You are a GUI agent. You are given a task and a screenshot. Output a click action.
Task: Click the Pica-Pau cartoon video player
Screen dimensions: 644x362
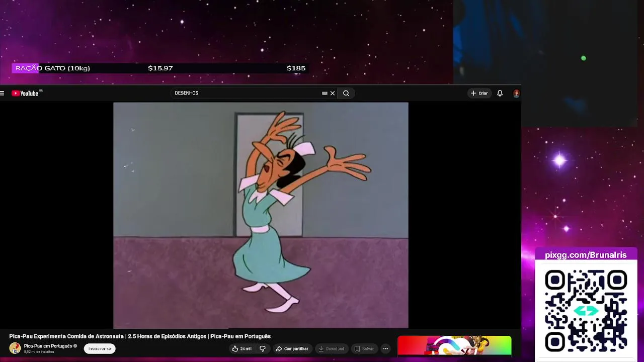click(261, 215)
